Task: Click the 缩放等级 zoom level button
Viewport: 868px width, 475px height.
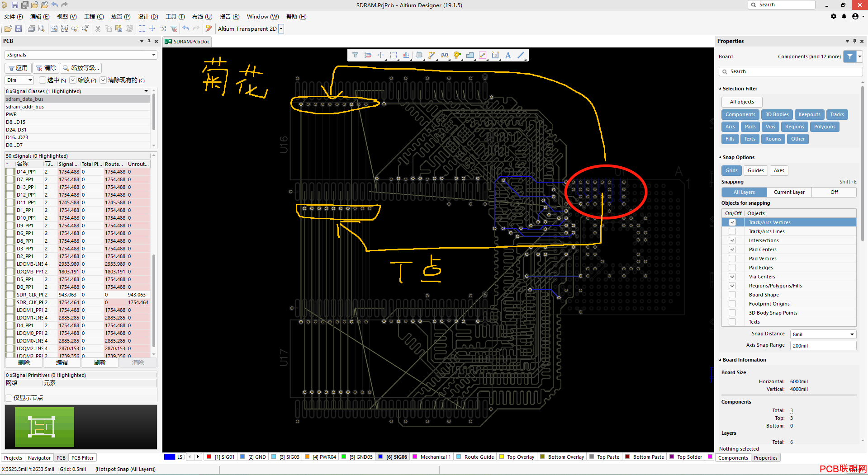Action: [81, 68]
